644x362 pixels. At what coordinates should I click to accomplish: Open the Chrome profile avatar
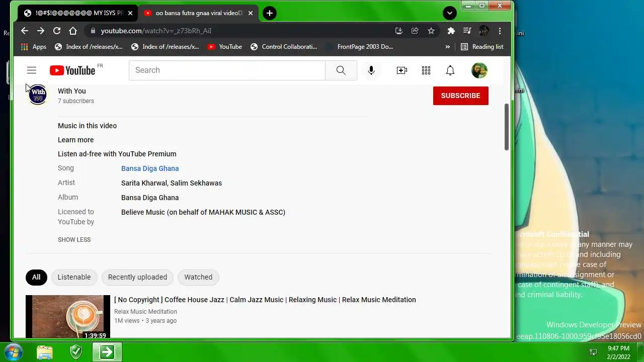(x=484, y=31)
